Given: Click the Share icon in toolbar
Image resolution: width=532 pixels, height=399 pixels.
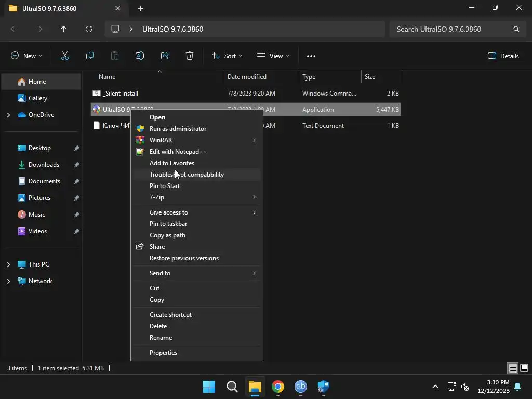Looking at the screenshot, I should pos(165,56).
